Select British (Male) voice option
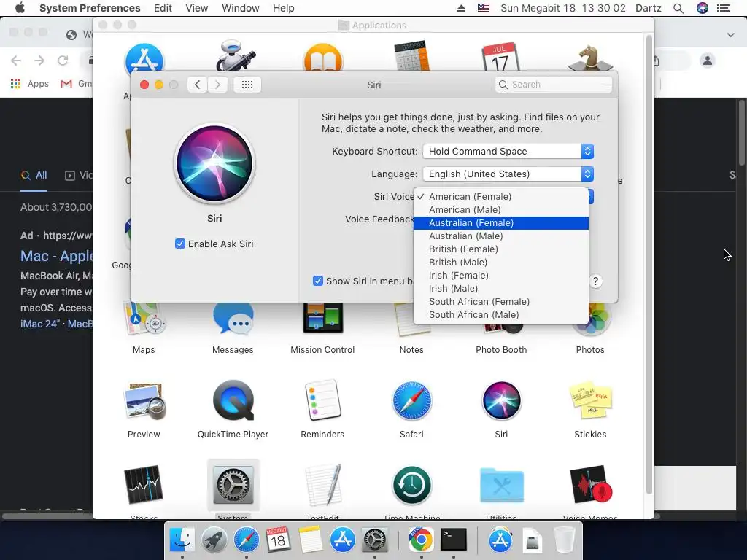 500,262
